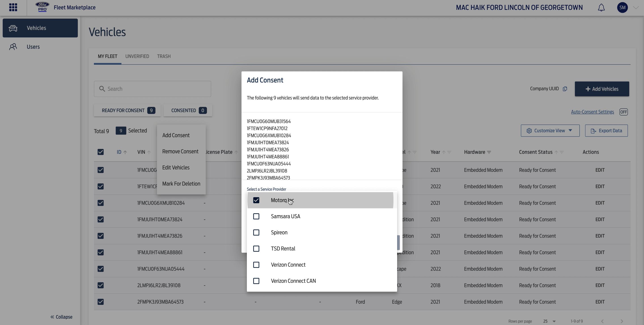Click the Ford Pro logo
The height and width of the screenshot is (325, 644).
pyautogui.click(x=42, y=7)
